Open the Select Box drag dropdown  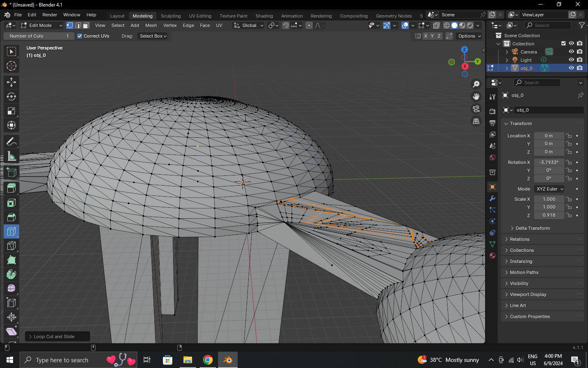tap(153, 36)
